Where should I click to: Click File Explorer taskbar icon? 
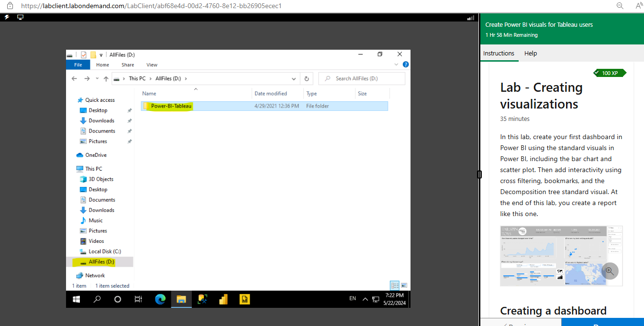pos(181,299)
